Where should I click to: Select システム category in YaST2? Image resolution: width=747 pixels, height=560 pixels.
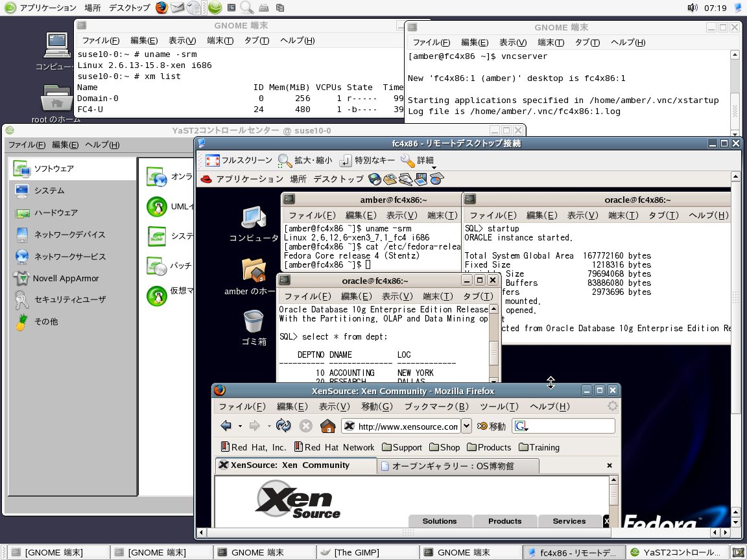pyautogui.click(x=73, y=191)
